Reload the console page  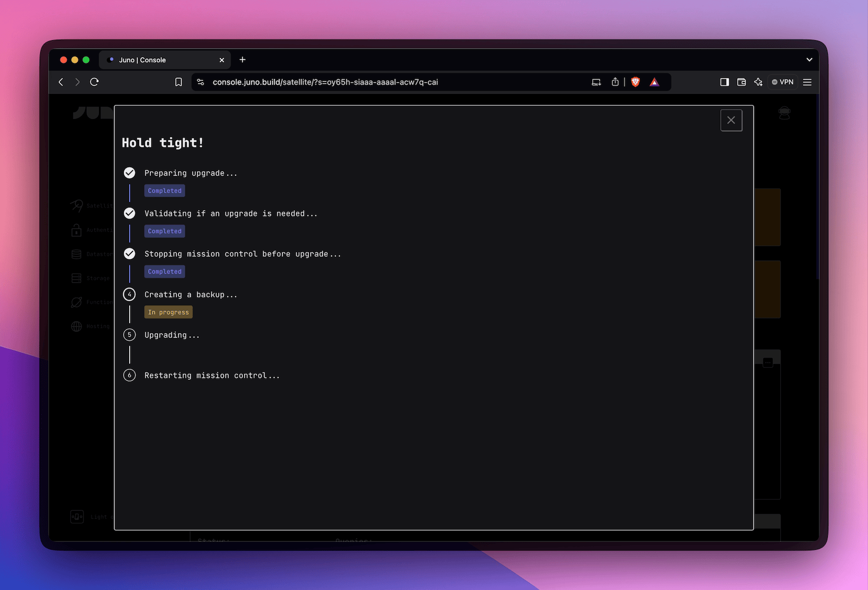coord(94,82)
